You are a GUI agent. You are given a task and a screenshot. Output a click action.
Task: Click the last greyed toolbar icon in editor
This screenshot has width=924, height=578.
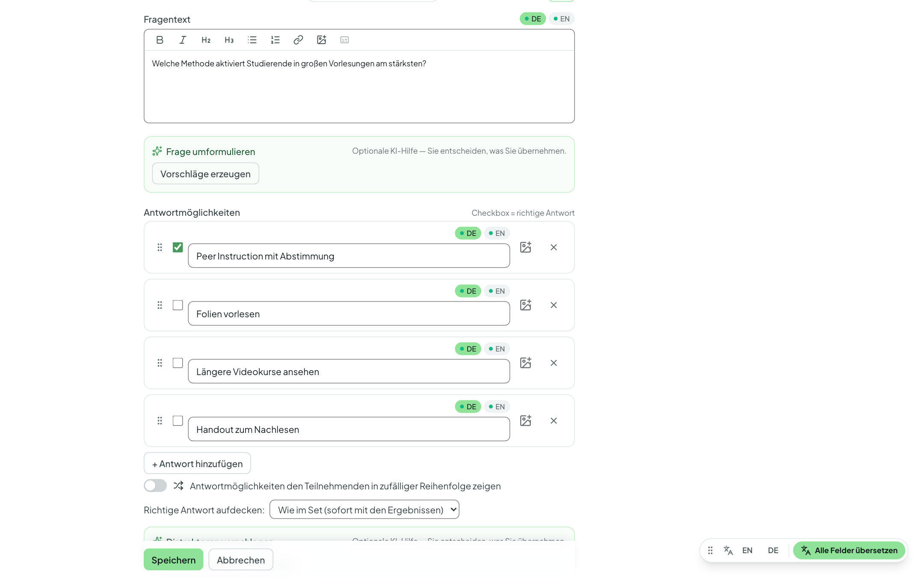(344, 40)
